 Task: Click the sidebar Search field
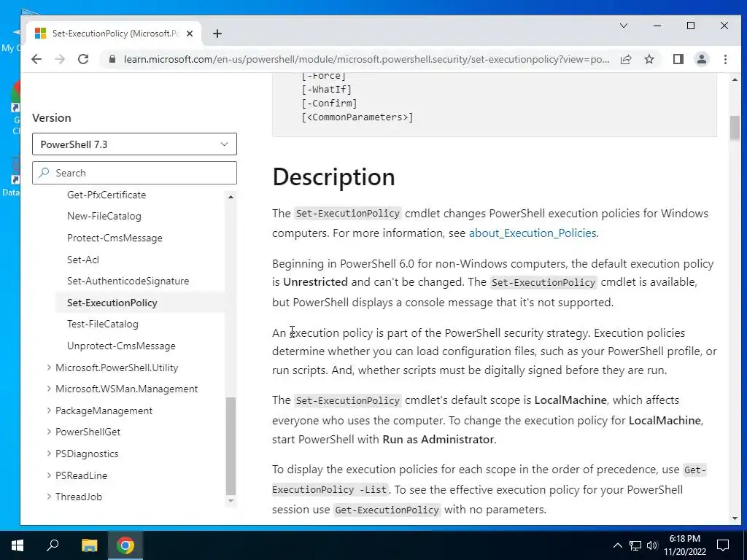click(x=134, y=173)
